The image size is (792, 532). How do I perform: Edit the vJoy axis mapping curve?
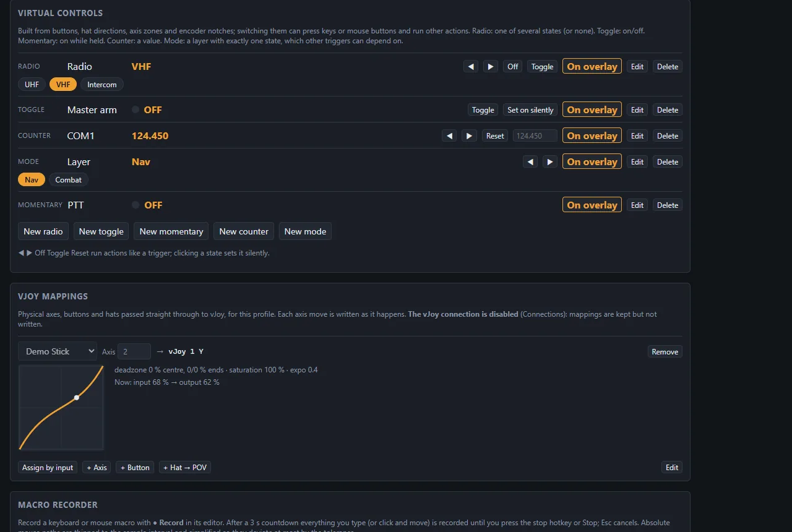(x=672, y=467)
